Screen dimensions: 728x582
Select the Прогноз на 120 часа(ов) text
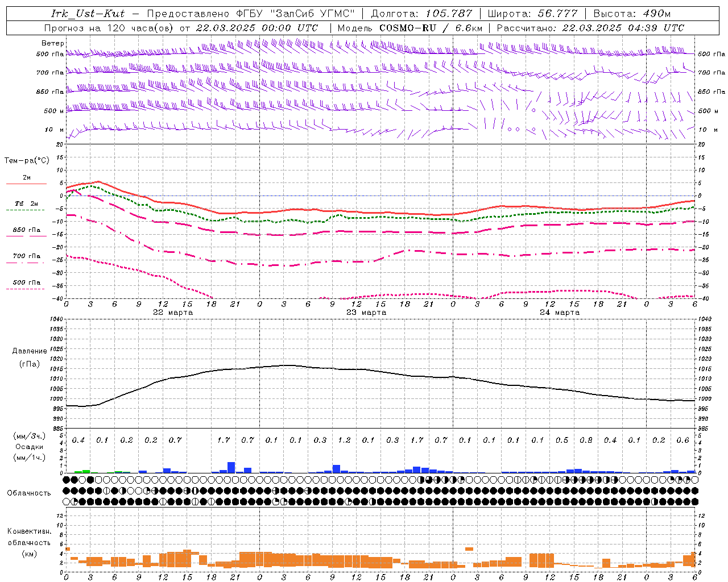[110, 27]
